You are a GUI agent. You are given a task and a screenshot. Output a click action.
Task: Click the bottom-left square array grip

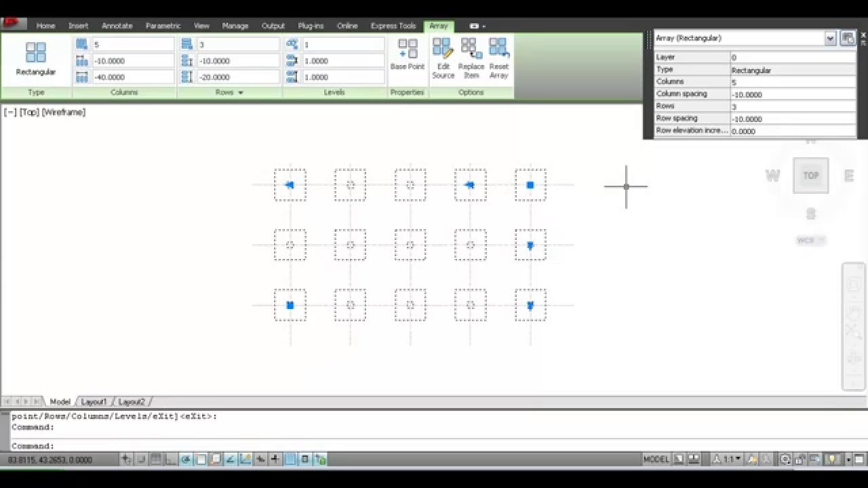[290, 305]
